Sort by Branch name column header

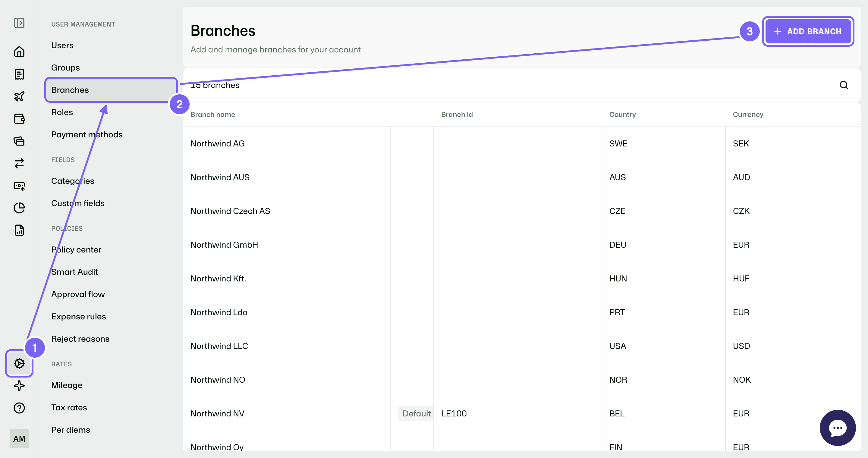coord(212,114)
